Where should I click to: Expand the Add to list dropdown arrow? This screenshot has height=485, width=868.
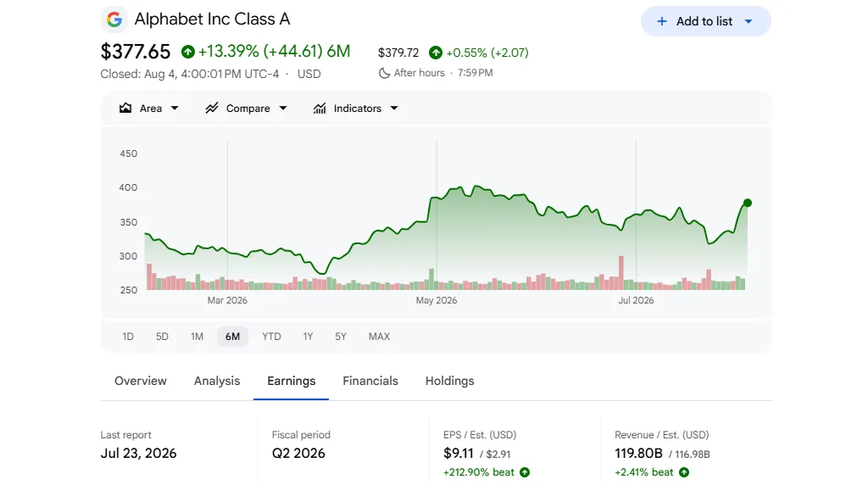(748, 21)
